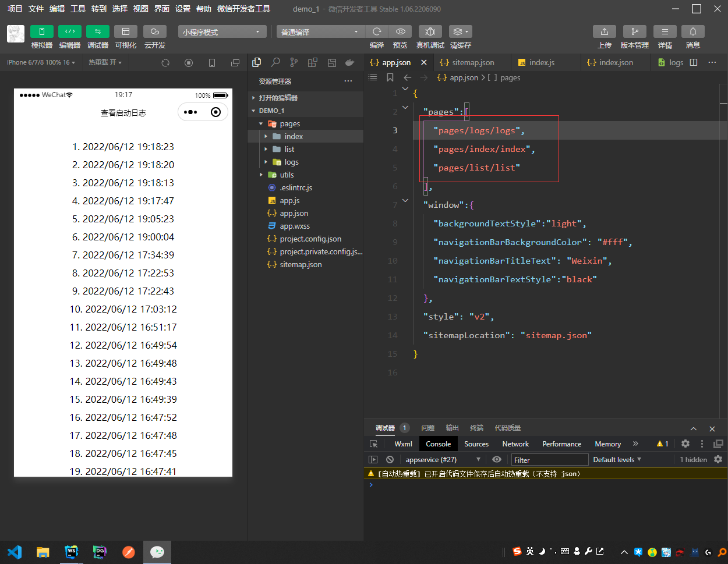
Task: Open the mini program capsule menu dots
Action: point(190,112)
